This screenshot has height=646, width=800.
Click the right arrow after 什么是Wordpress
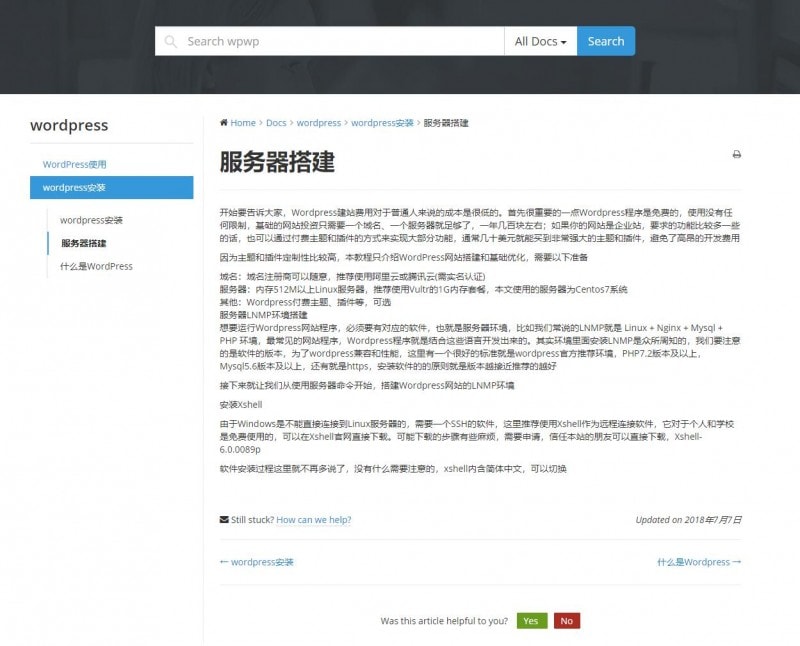click(x=736, y=562)
